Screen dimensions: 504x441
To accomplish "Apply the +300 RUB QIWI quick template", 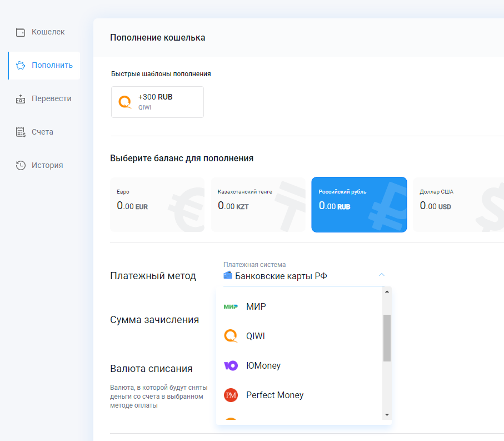I will point(157,102).
